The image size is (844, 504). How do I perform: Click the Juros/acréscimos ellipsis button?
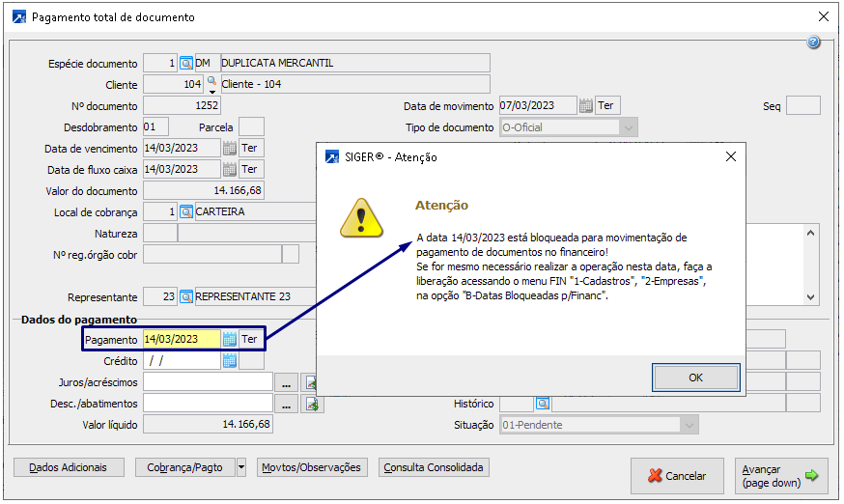(287, 383)
